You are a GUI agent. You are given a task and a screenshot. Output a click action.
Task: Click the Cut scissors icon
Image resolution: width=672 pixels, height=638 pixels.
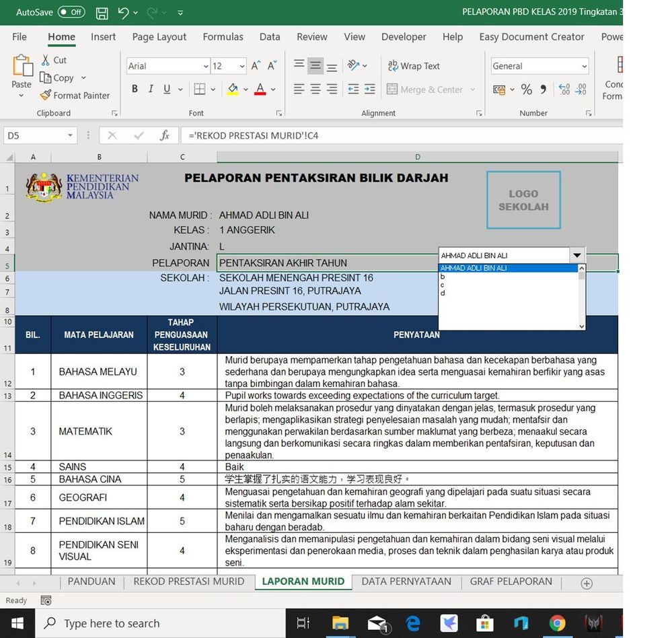(46, 60)
